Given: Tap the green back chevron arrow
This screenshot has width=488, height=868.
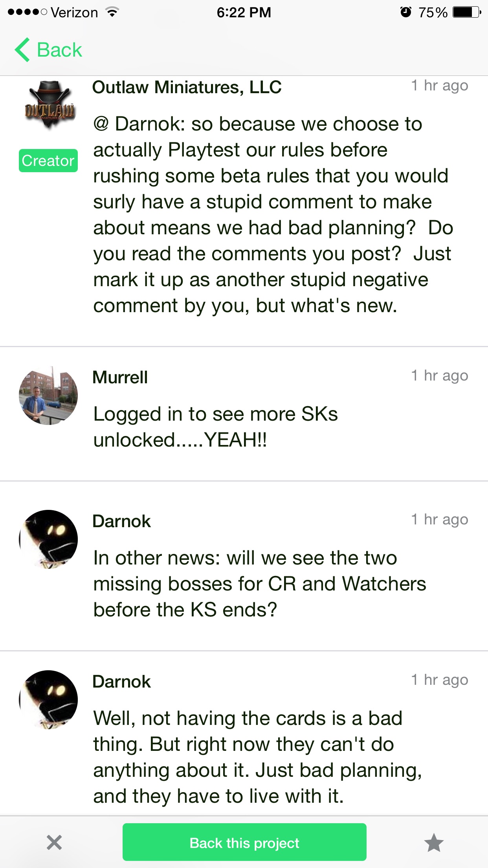Looking at the screenshot, I should pyautogui.click(x=22, y=50).
